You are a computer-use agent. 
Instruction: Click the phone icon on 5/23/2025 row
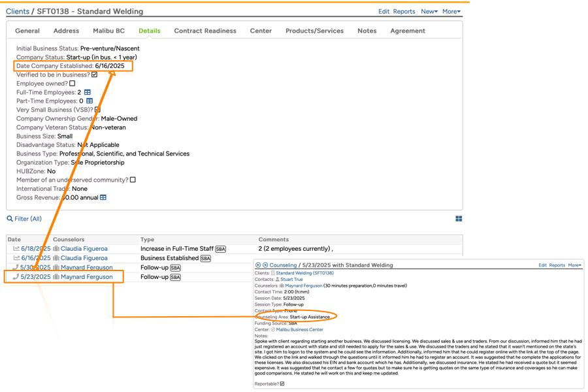(x=16, y=277)
